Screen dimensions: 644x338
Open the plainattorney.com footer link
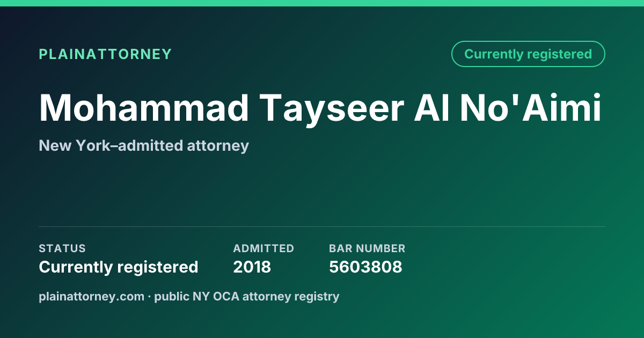[91, 296]
